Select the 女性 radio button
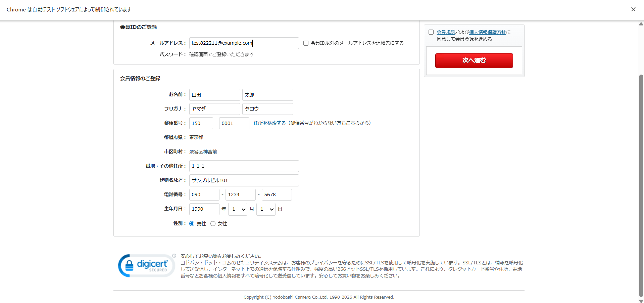Screen dimensions: 644x303 point(213,224)
